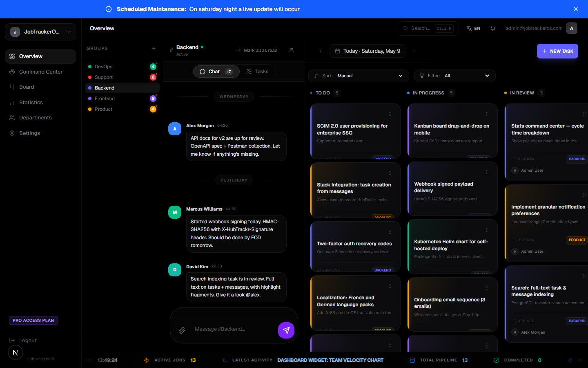Open the channel members icon
Viewport: 588px width, 368px height.
tap(291, 50)
